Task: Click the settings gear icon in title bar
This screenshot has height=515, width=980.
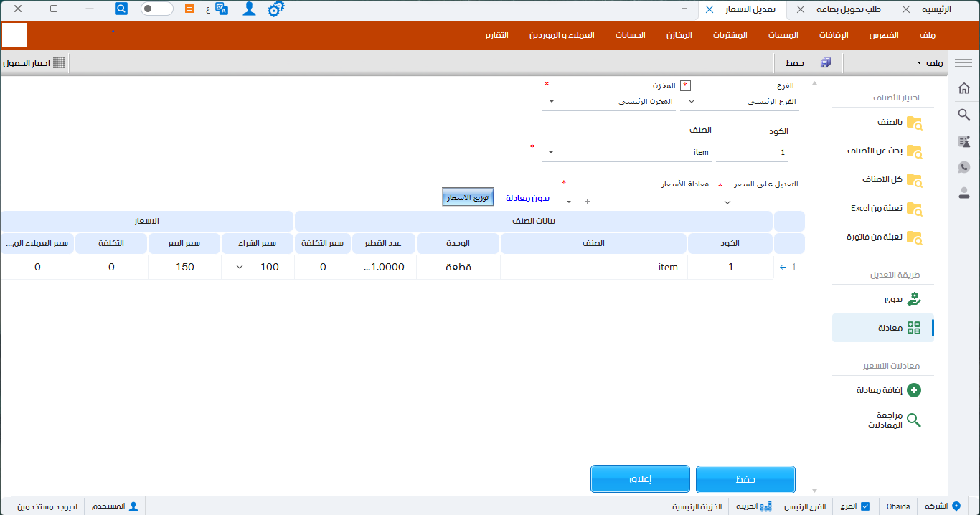Action: 275,9
